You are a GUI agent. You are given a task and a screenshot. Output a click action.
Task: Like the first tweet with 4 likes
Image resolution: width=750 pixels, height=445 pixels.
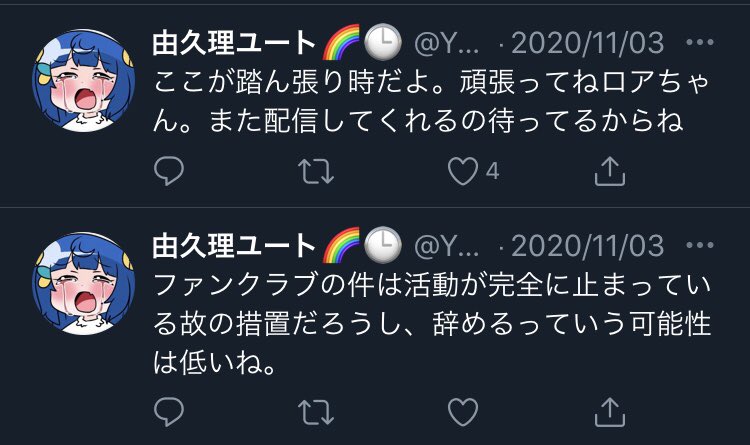[463, 171]
